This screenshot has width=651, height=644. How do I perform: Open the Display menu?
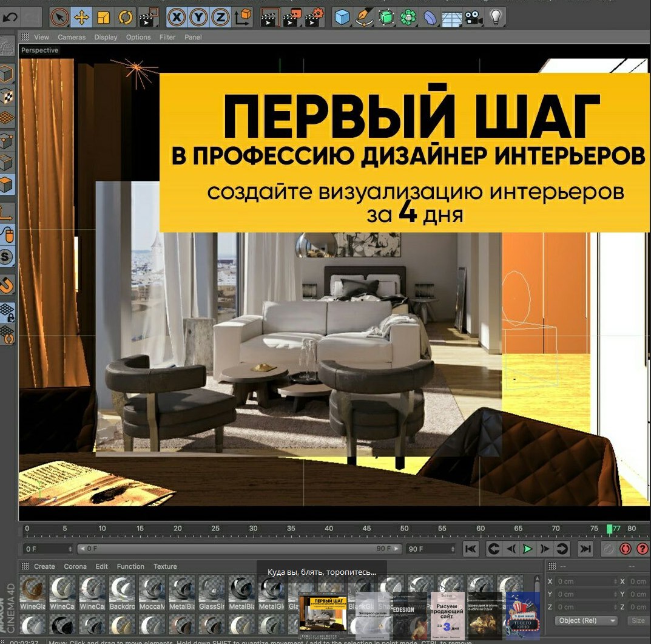[106, 37]
